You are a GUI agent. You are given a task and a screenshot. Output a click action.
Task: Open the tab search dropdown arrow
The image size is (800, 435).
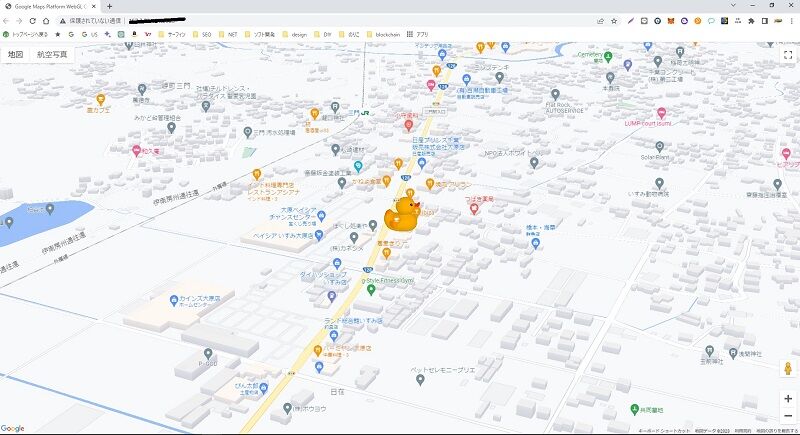tap(733, 5)
